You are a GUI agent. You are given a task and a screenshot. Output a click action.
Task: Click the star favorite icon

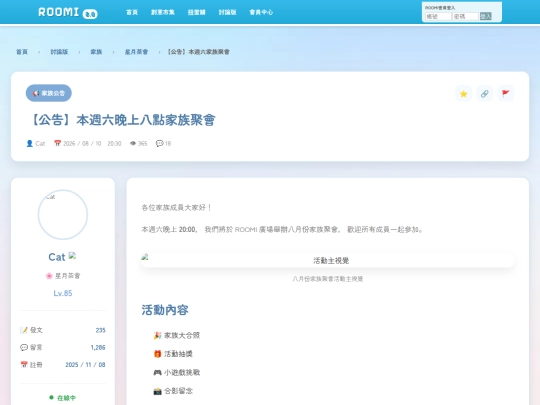tap(464, 94)
